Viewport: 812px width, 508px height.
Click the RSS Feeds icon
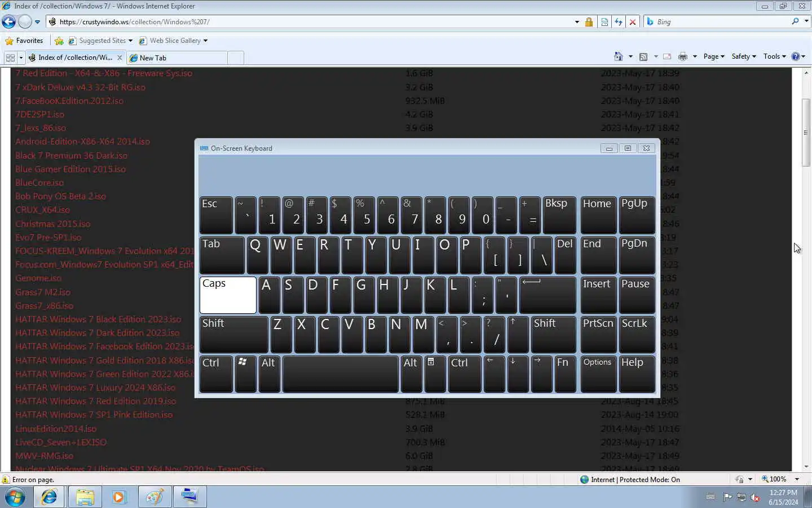pyautogui.click(x=643, y=56)
